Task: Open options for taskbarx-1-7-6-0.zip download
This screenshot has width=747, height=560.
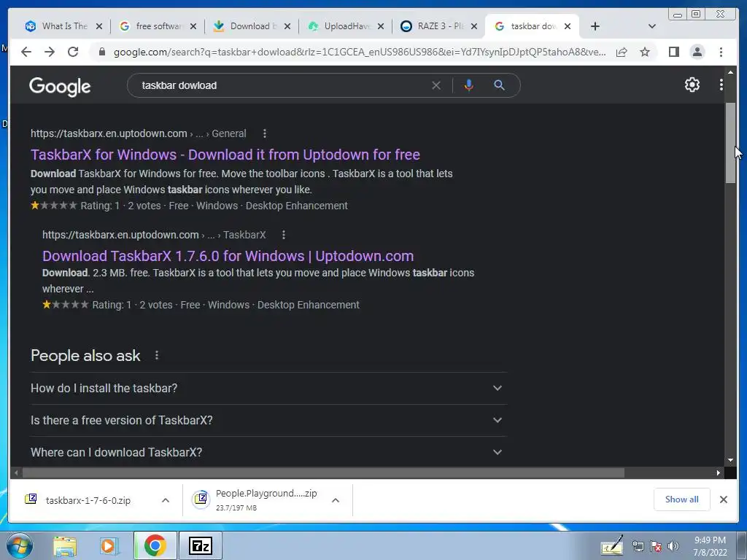Action: [166, 500]
